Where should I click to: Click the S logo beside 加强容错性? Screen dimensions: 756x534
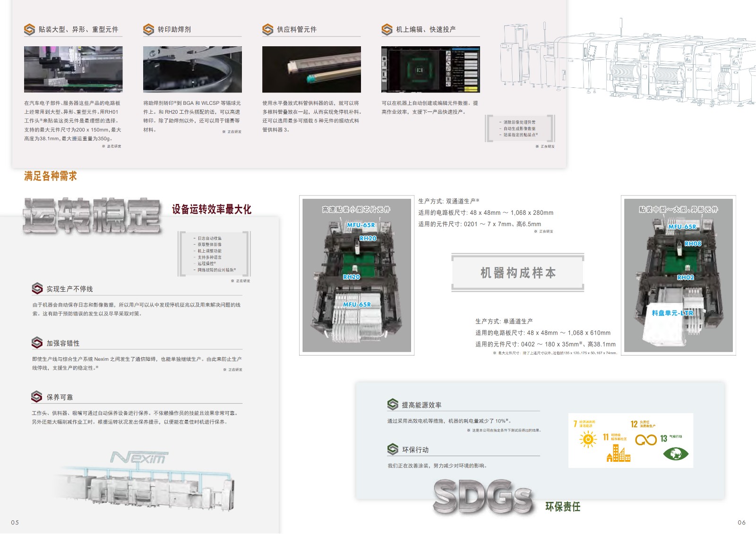[37, 343]
